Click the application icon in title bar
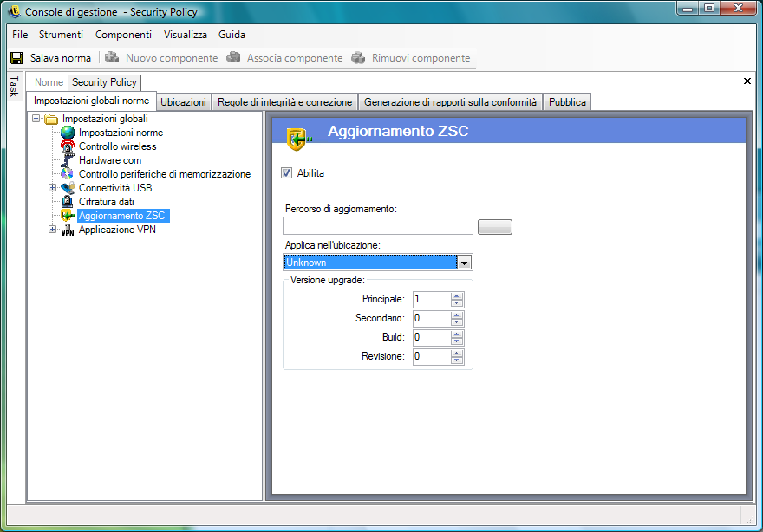Image resolution: width=763 pixels, height=532 pixels. tap(14, 11)
